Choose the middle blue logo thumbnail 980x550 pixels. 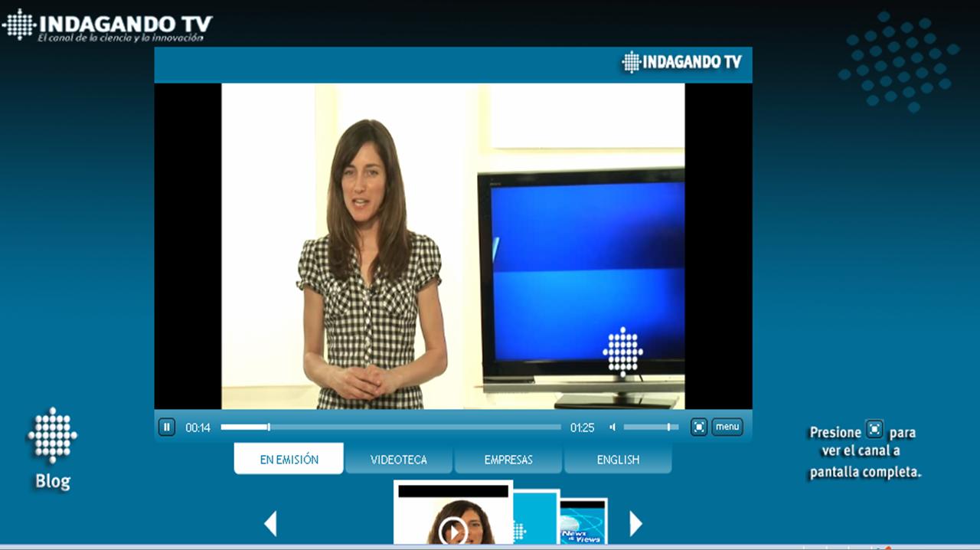[536, 521]
